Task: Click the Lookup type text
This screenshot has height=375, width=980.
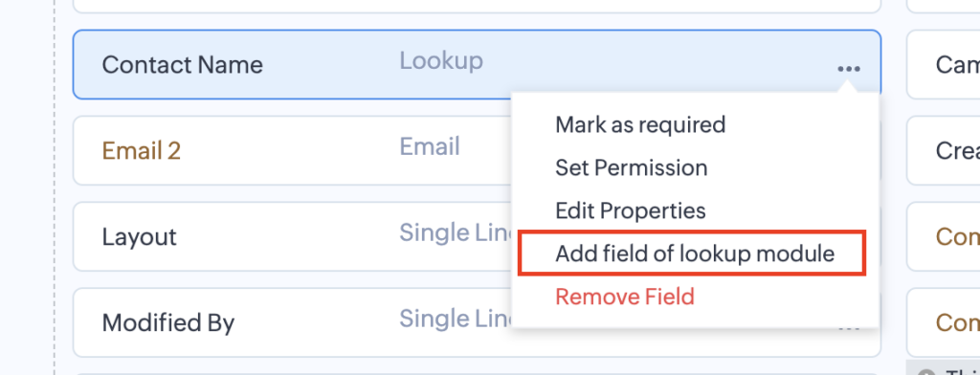Action: click(x=441, y=60)
